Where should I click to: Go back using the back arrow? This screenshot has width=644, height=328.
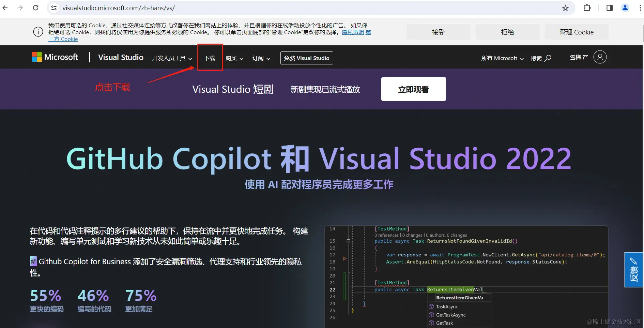click(x=5, y=8)
